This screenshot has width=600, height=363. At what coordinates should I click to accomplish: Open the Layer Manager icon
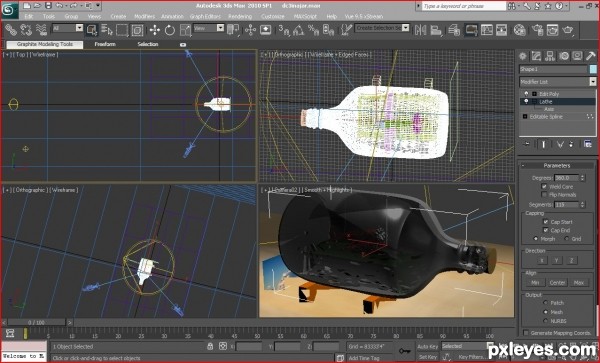454,30
